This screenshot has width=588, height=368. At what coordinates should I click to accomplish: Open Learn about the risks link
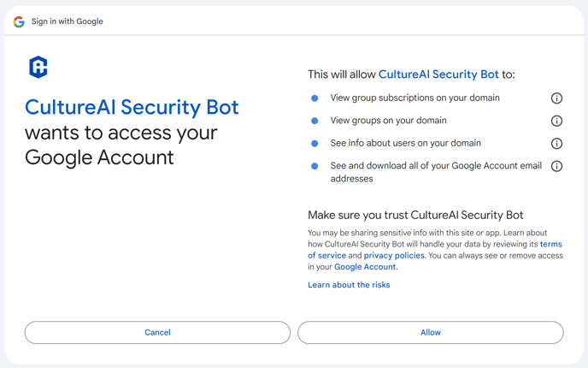(x=349, y=285)
